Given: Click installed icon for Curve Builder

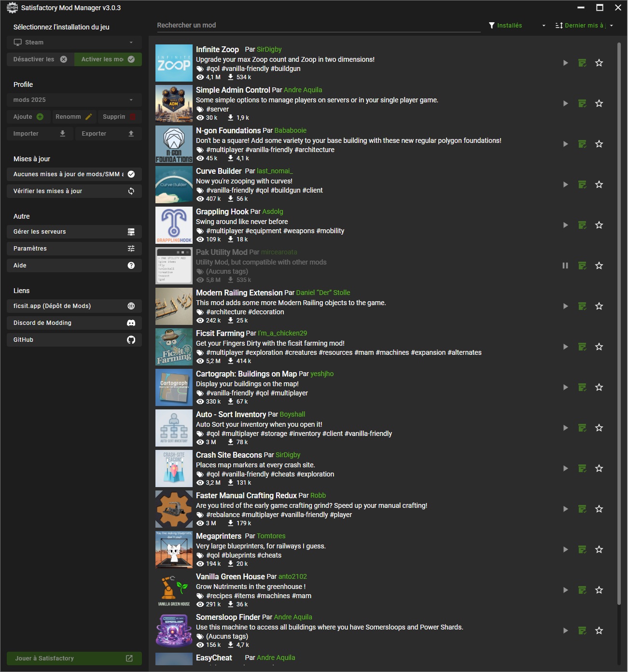Looking at the screenshot, I should (x=582, y=184).
